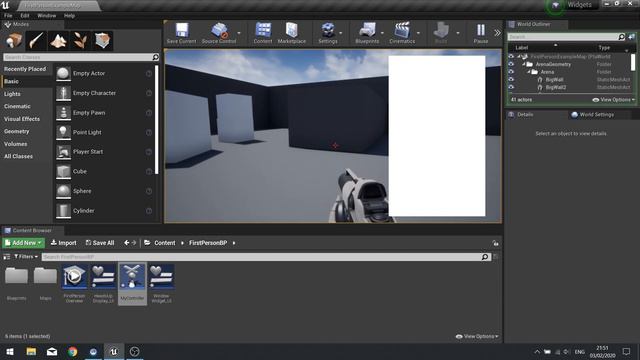
Task: Select the Paint mode brush icon
Action: point(36,40)
